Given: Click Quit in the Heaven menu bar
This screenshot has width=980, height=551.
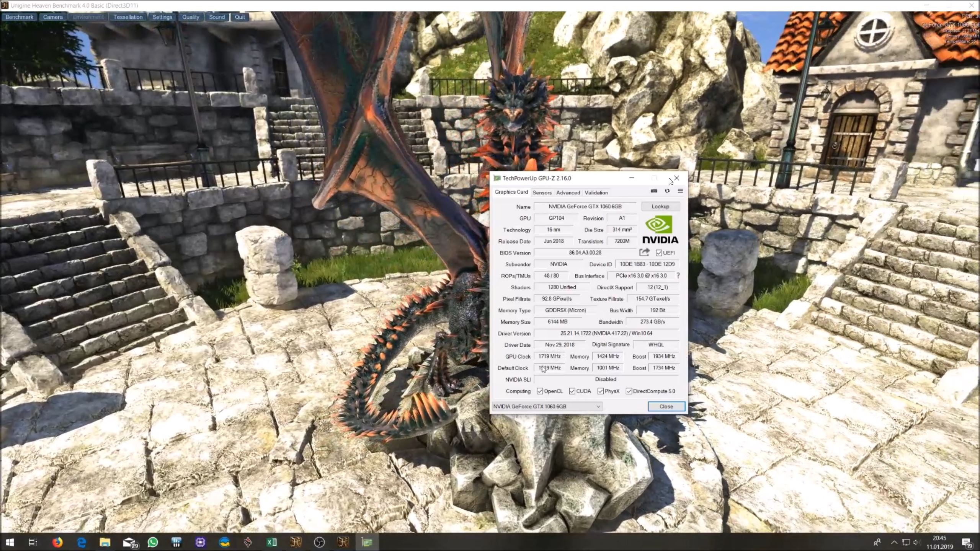Looking at the screenshot, I should (x=240, y=17).
